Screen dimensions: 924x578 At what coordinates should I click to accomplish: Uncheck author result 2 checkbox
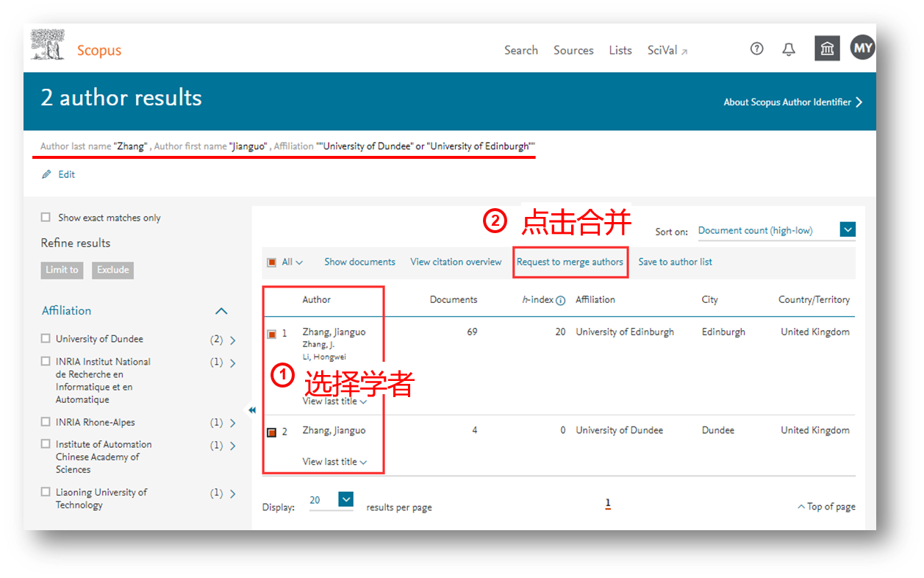(x=272, y=432)
